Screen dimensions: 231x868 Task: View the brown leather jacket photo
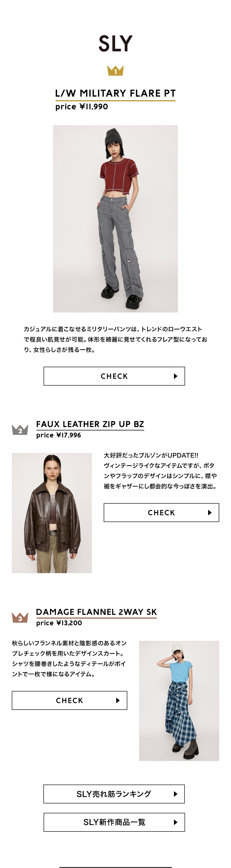click(52, 513)
